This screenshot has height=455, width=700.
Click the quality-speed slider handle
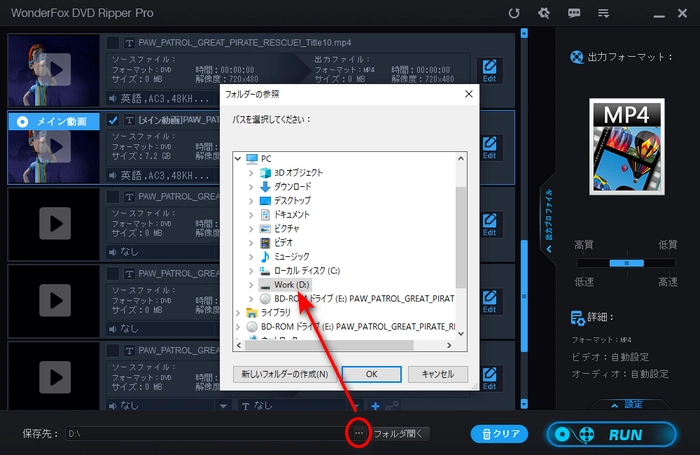click(x=627, y=263)
